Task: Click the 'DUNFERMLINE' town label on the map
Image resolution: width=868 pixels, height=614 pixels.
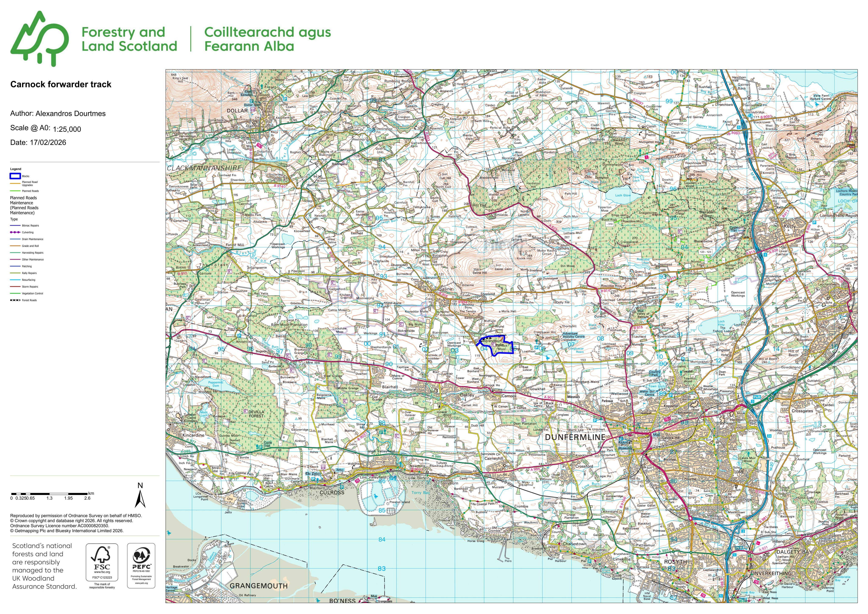Action: click(575, 437)
